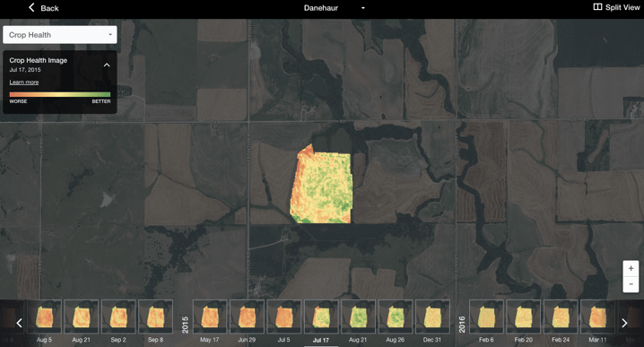Show earlier images with the left timeline arrow
This screenshot has height=347, width=644.
(19, 323)
